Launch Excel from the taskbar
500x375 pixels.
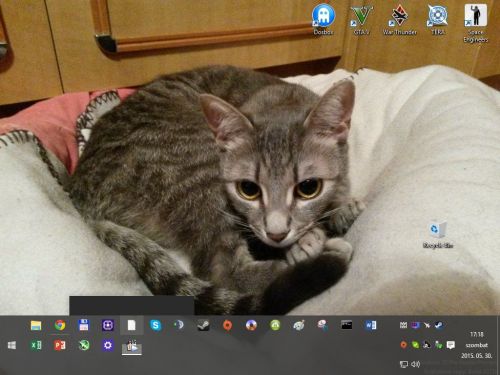point(36,345)
